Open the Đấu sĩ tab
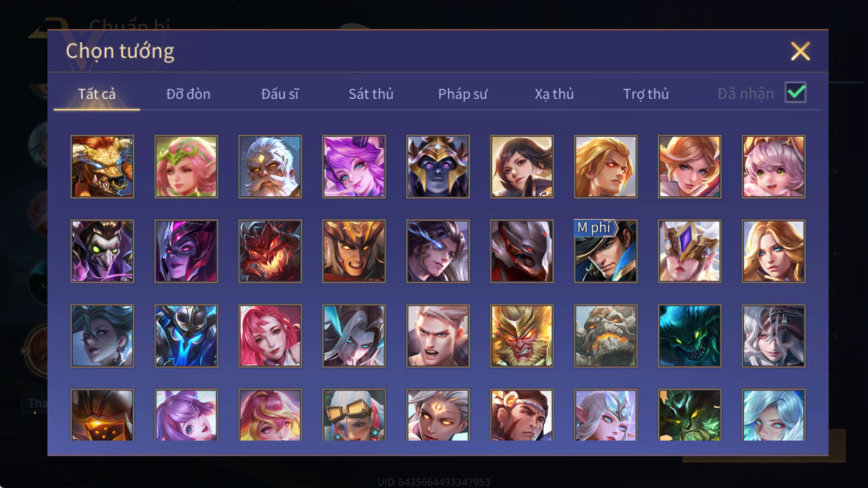868x488 pixels. tap(280, 94)
